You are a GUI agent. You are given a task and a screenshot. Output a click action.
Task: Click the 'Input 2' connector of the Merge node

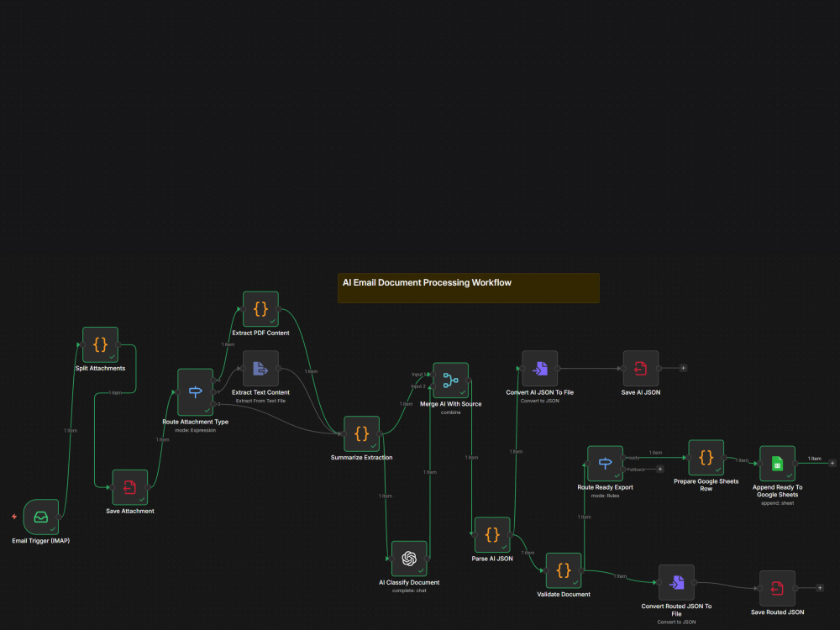pyautogui.click(x=433, y=386)
